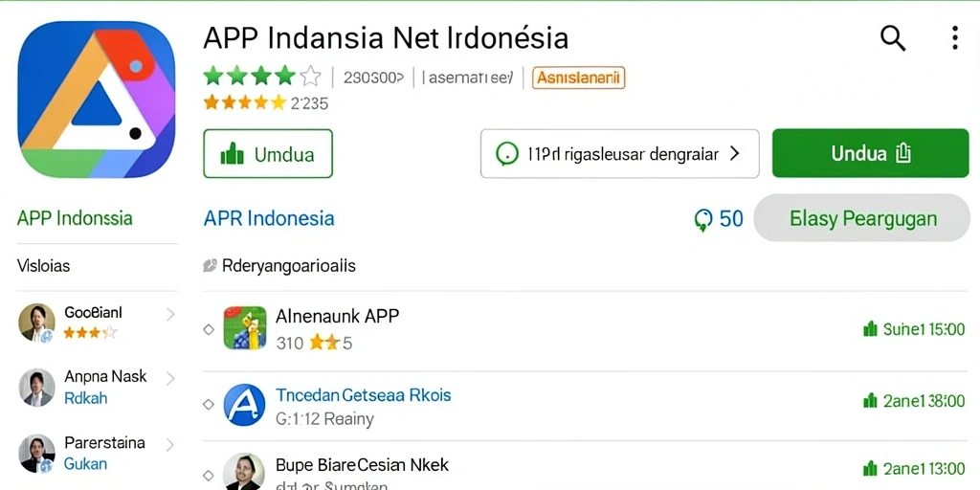
Task: Click the app title APP Indansia Net Irdonésia
Action: (386, 38)
